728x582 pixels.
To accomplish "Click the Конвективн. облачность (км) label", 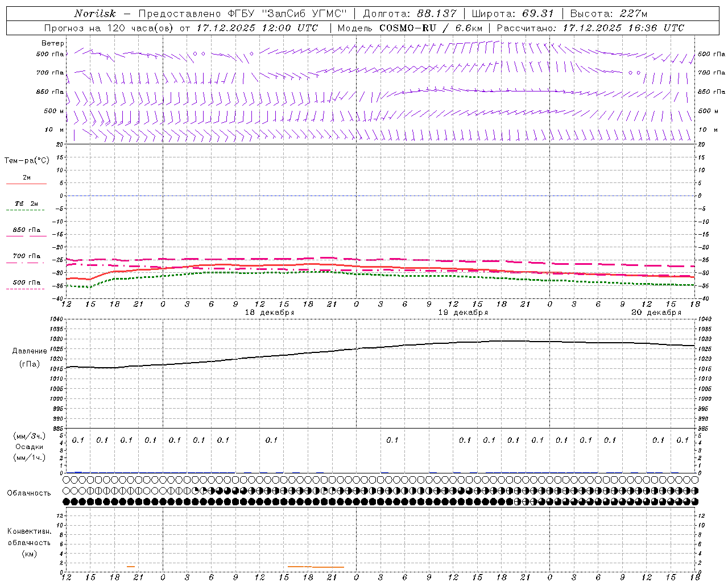I will pos(29,542).
